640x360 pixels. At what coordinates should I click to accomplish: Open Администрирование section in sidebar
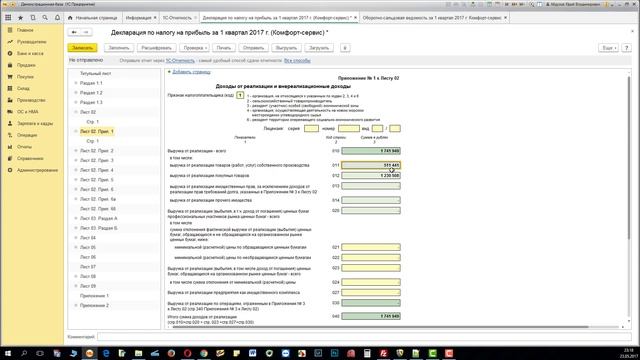pos(37,170)
